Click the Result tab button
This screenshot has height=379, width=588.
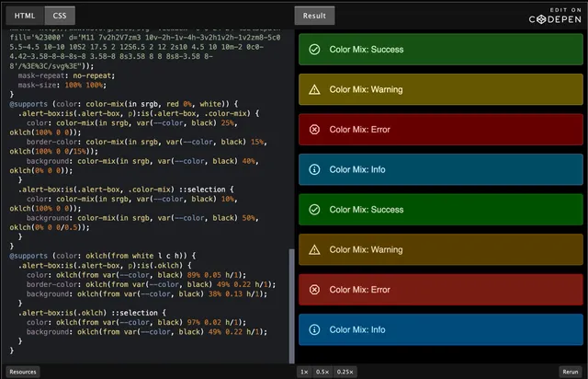[315, 16]
